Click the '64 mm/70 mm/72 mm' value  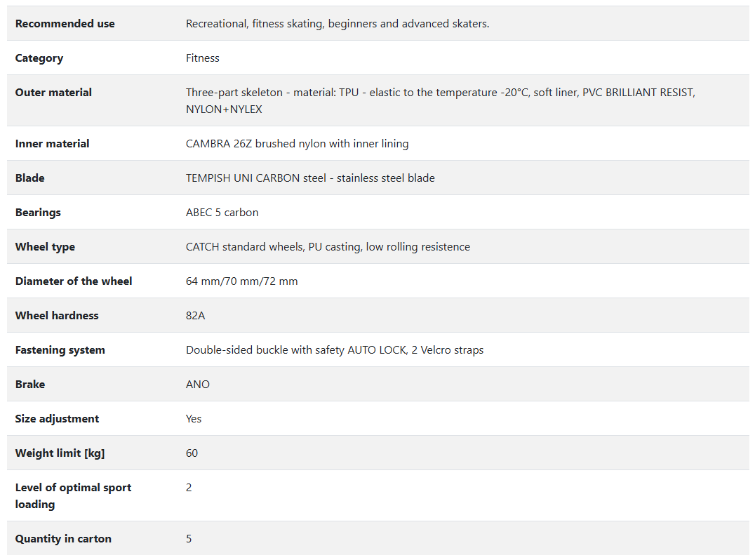pos(241,281)
